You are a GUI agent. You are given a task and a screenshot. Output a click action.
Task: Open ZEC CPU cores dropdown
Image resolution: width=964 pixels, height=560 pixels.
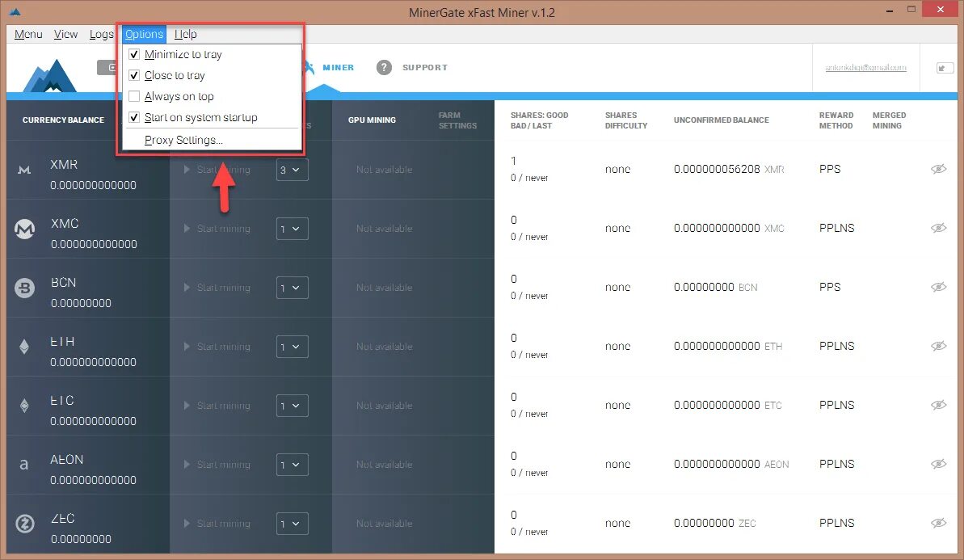point(292,524)
